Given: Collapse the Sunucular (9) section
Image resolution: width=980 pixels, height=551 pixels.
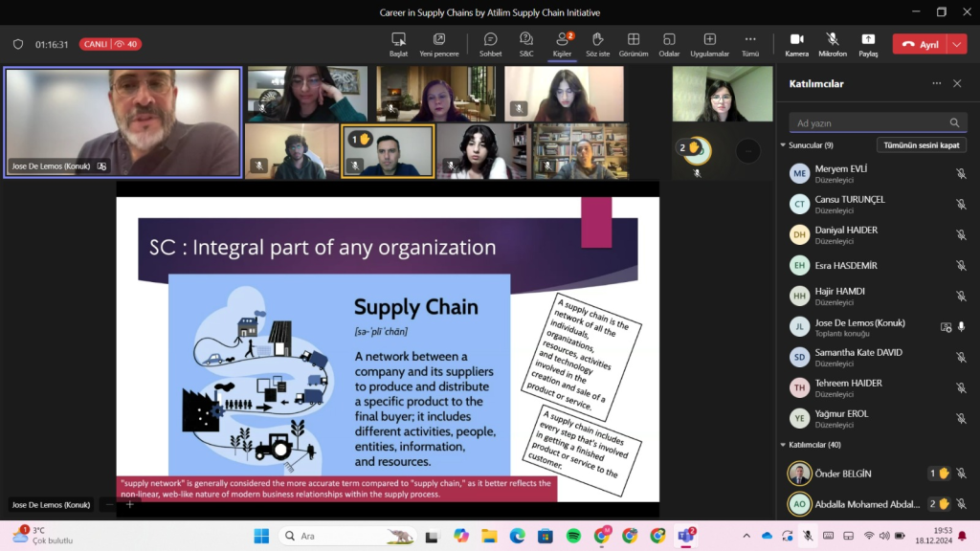Looking at the screenshot, I should pyautogui.click(x=784, y=145).
